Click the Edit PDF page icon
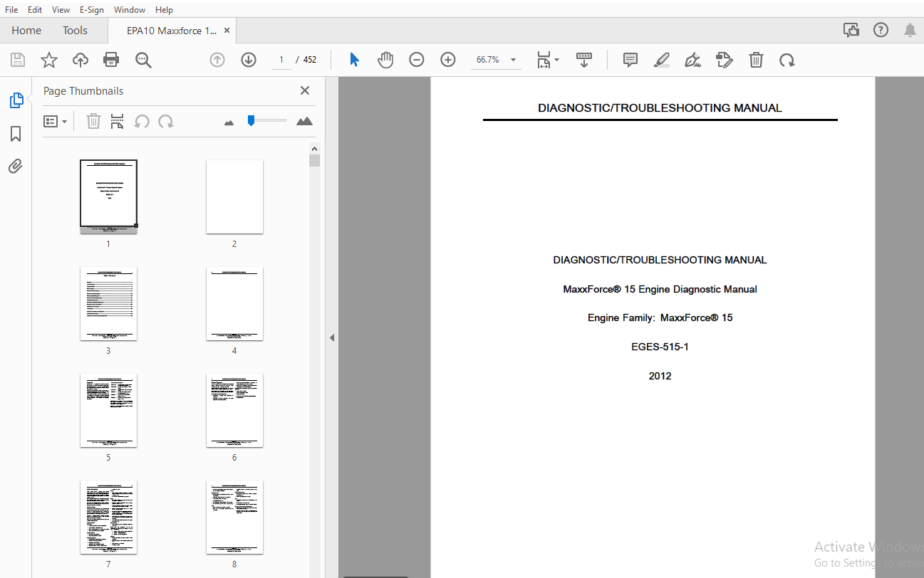 click(x=725, y=60)
